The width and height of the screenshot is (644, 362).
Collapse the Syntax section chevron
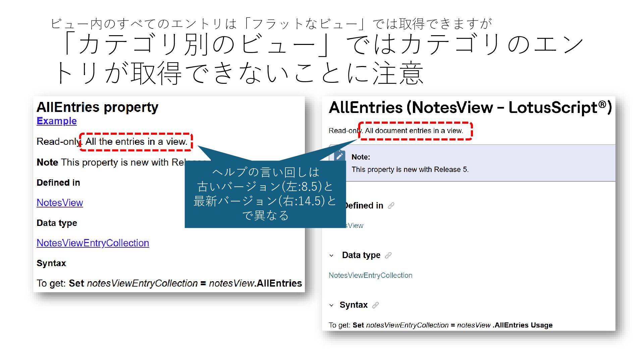(331, 305)
